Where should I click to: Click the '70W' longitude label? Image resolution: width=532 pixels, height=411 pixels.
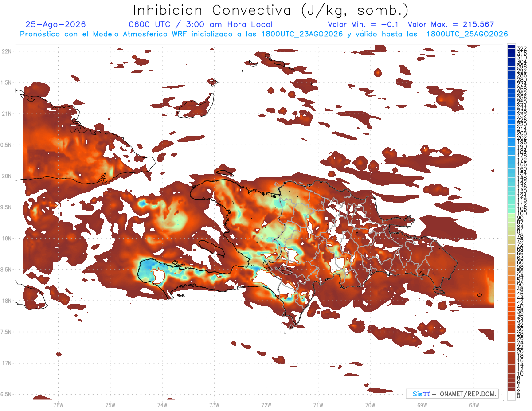click(370, 405)
